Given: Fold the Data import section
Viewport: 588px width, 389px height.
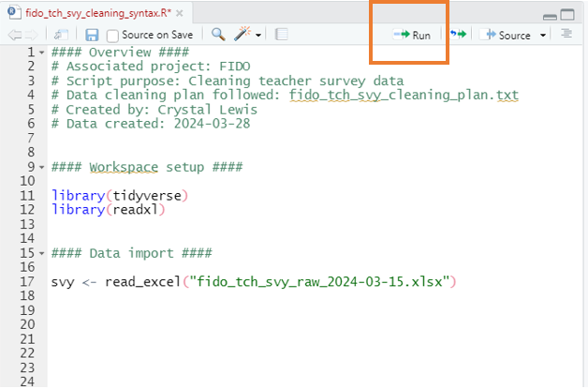Looking at the screenshot, I should pyautogui.click(x=42, y=254).
